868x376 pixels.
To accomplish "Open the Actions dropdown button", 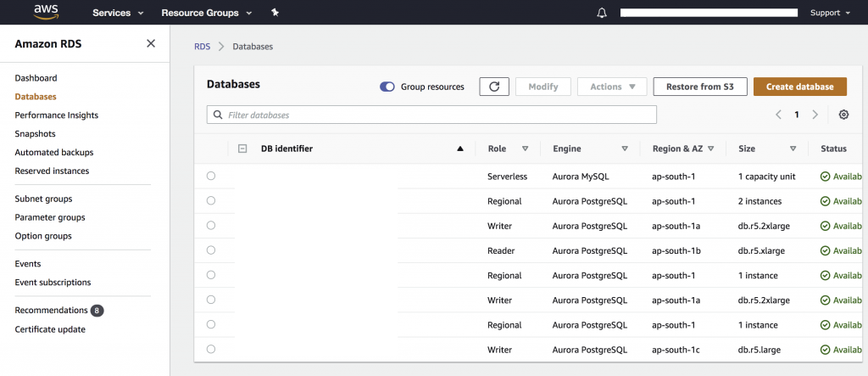I will 612,87.
